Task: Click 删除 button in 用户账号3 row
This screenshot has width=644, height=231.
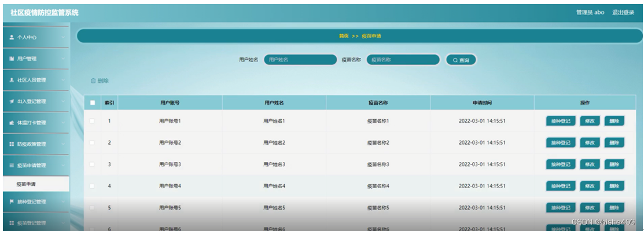Action: [x=614, y=164]
